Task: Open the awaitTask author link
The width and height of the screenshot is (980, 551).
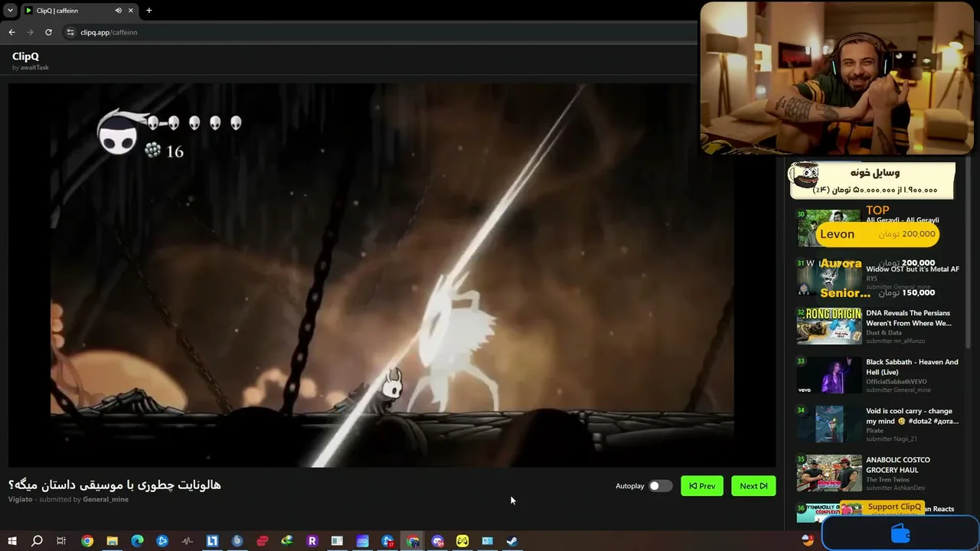Action: coord(34,67)
